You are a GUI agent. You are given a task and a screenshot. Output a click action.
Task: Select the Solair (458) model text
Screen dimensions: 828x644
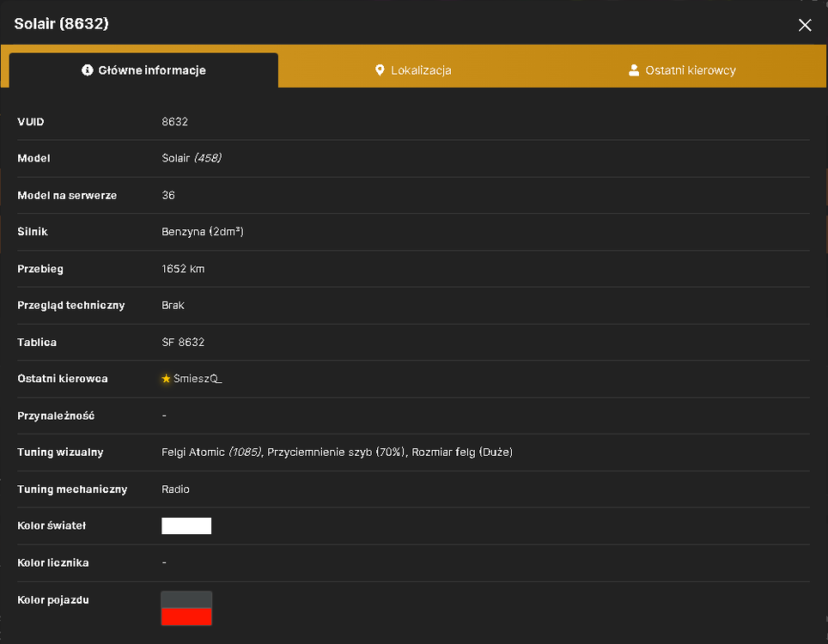[x=192, y=158]
